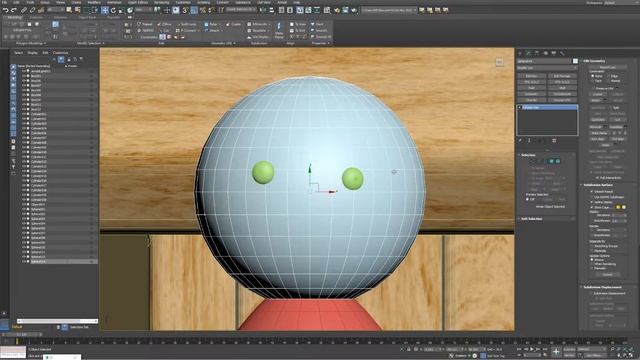Toggle the Preserve UVs checkbox
The width and height of the screenshot is (640, 360).
point(593,88)
